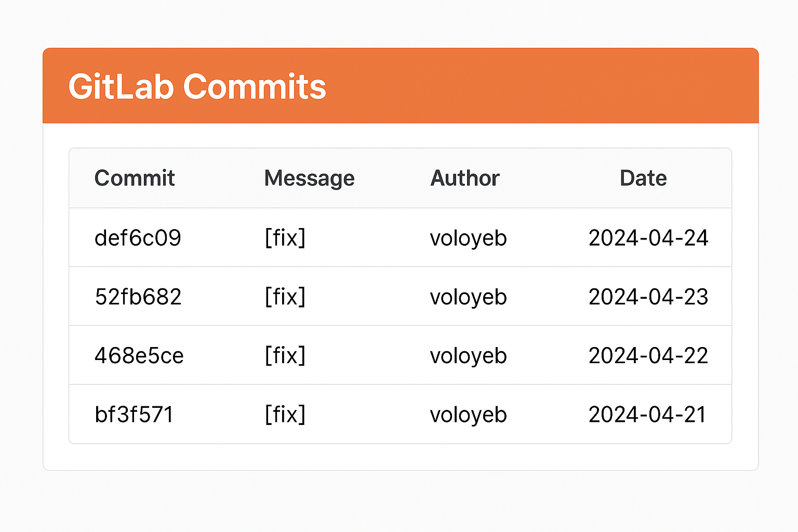The image size is (798, 532).
Task: Open commit def6c09
Action: point(138,238)
